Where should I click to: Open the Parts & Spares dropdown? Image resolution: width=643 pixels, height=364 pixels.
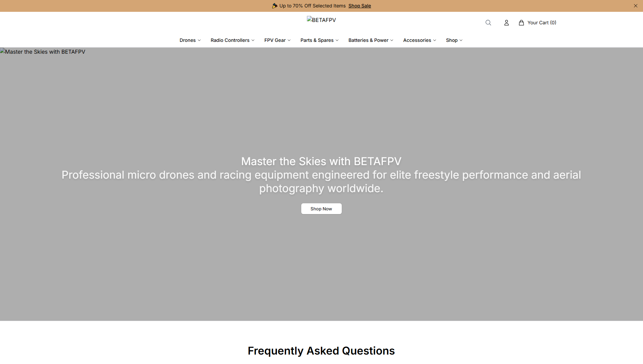point(319,40)
